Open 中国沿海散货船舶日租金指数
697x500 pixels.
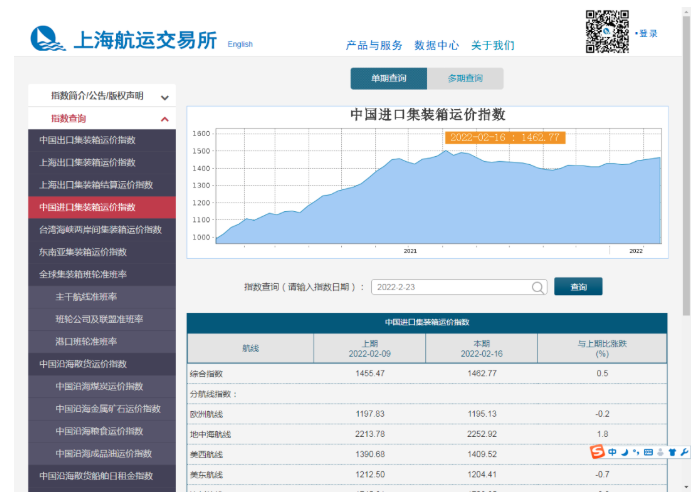(x=102, y=476)
